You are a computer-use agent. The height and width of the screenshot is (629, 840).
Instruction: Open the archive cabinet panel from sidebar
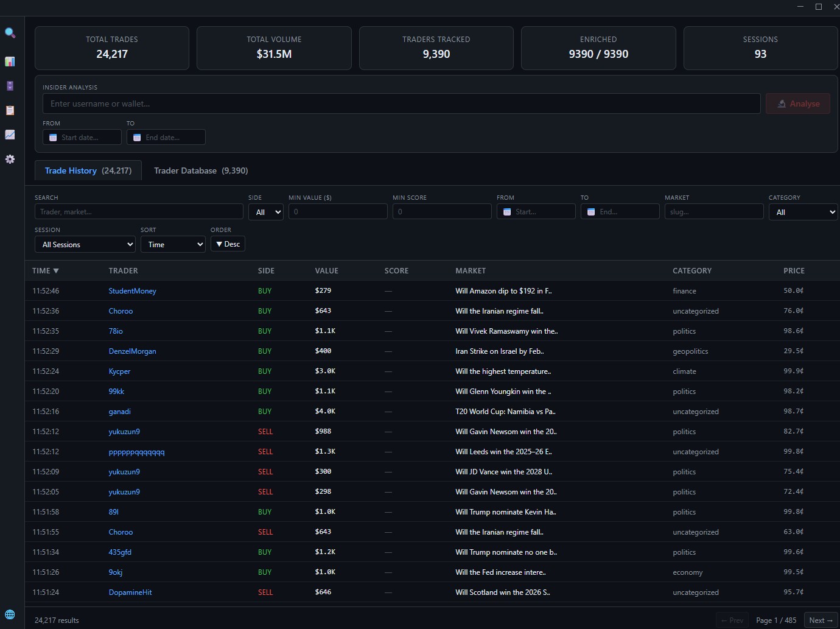point(10,86)
